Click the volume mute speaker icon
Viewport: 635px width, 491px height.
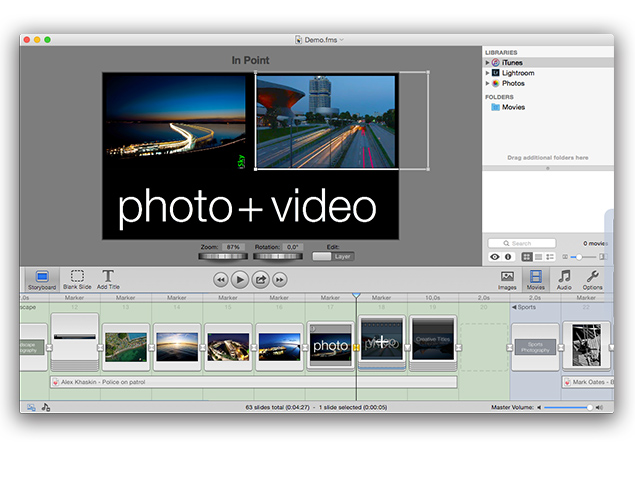click(539, 407)
